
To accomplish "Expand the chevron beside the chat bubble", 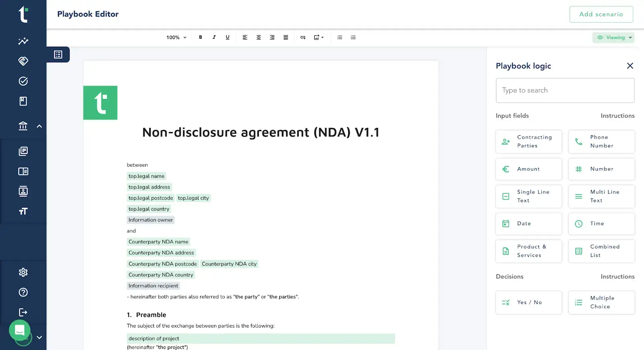I will click(39, 338).
